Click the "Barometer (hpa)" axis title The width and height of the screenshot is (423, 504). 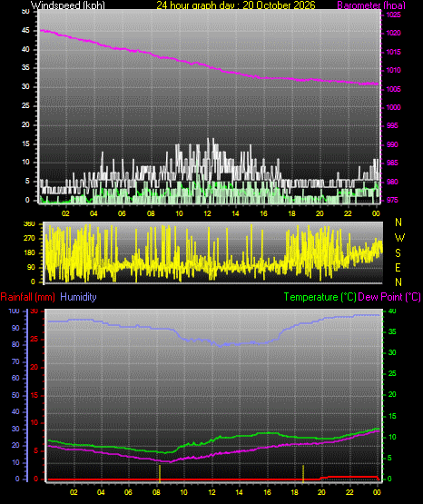[371, 5]
